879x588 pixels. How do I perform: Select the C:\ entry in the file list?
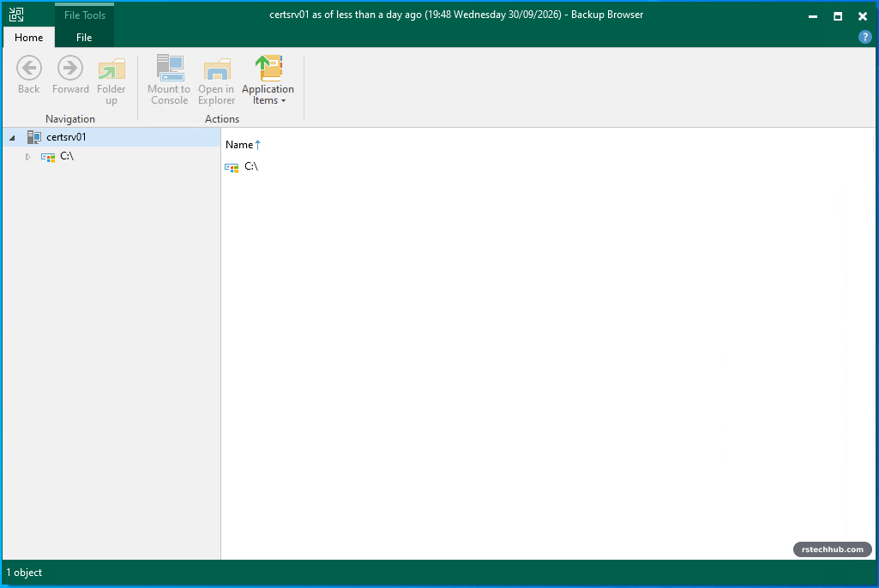(251, 166)
